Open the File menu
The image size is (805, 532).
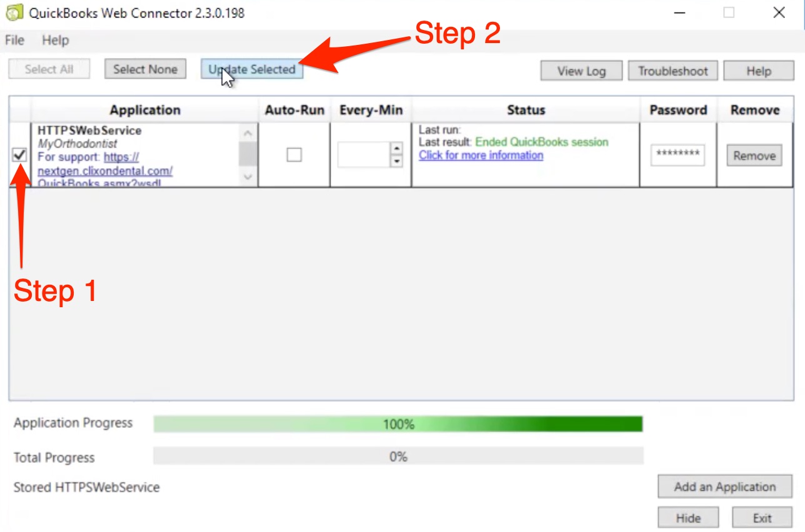click(x=14, y=41)
